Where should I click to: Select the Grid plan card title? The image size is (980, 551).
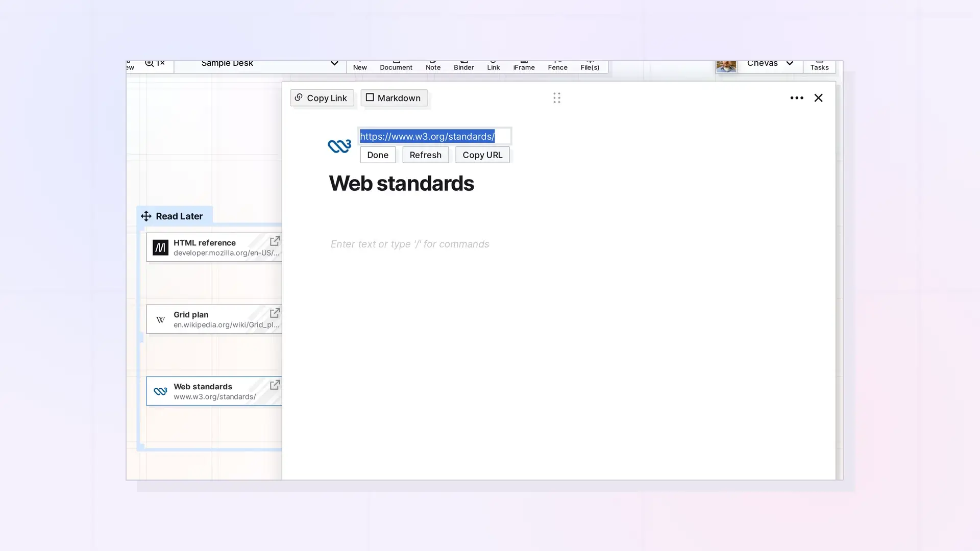tap(190, 315)
